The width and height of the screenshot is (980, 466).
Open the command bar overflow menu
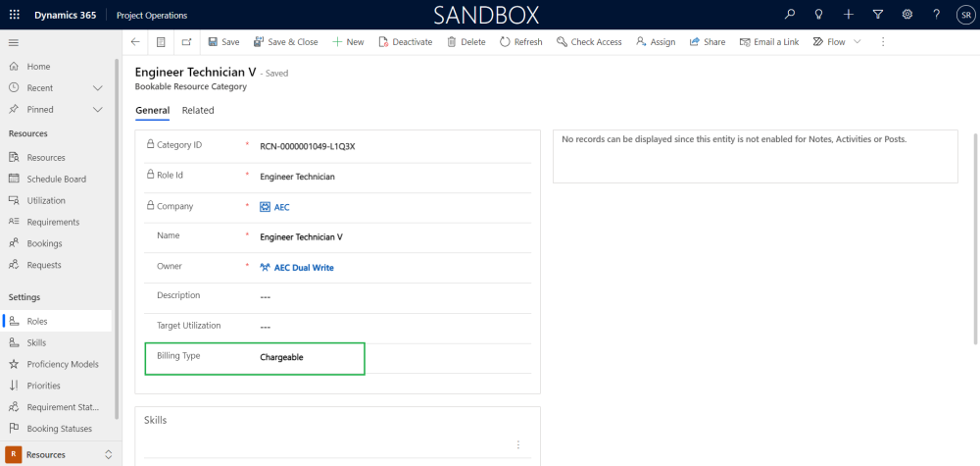(x=883, y=42)
